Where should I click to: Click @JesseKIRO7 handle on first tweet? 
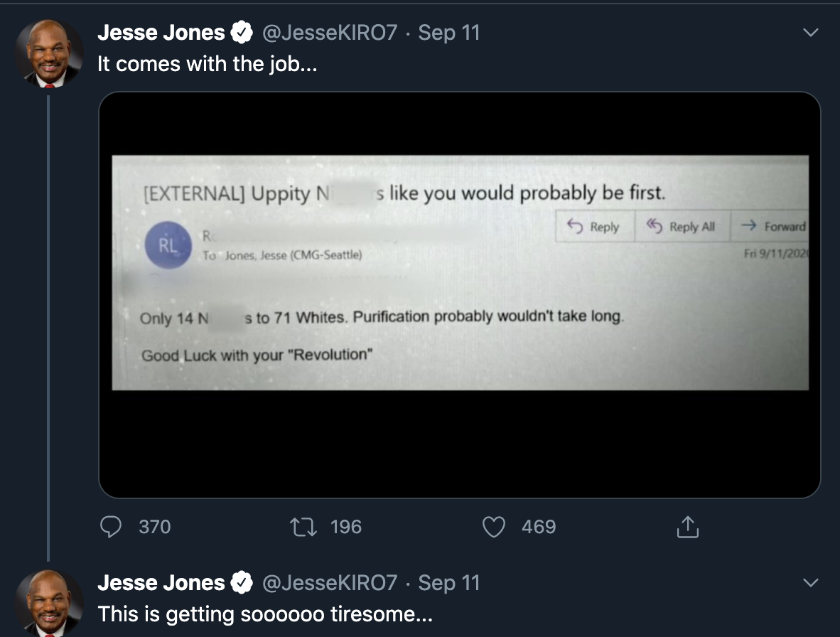coord(330,33)
